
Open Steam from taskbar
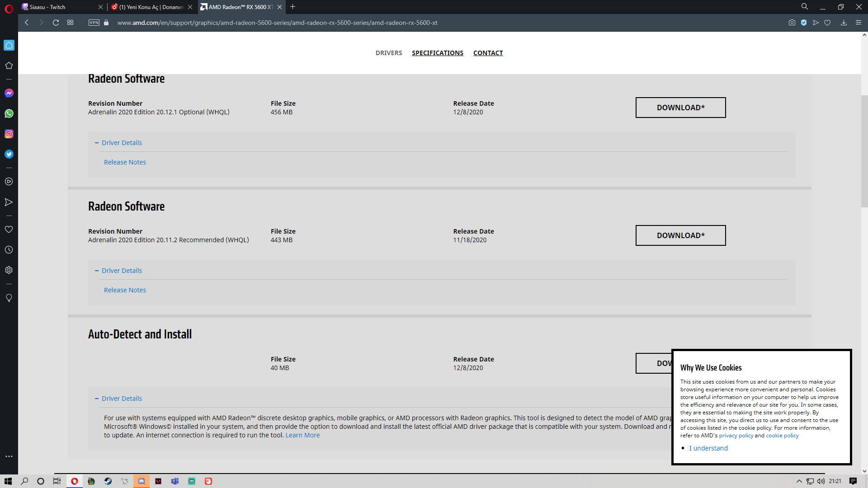click(x=108, y=481)
